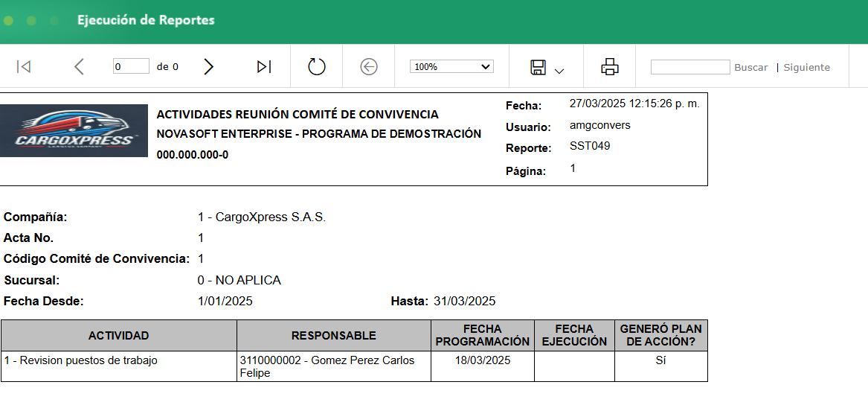This screenshot has width=868, height=414.
Task: Click the FECHA EJECUCIÓN column header
Action: tap(575, 335)
